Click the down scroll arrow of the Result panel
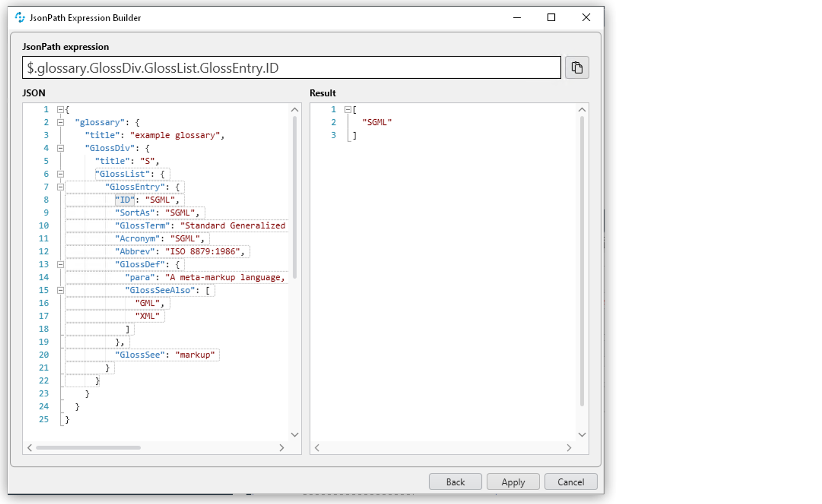Viewport: 822px width, 504px height. pyautogui.click(x=582, y=434)
